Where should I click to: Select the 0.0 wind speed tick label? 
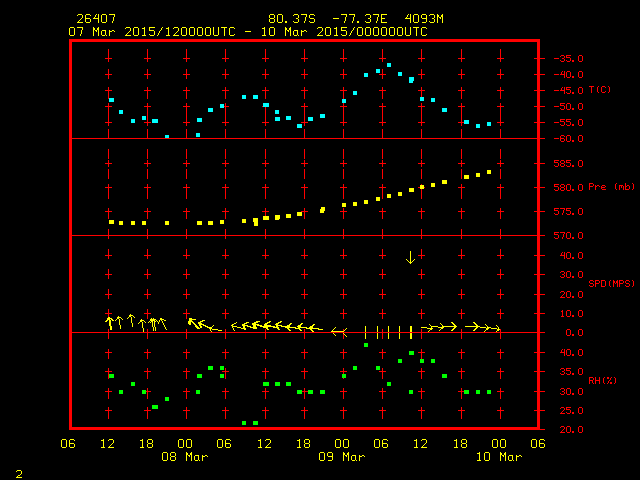[x=574, y=333]
